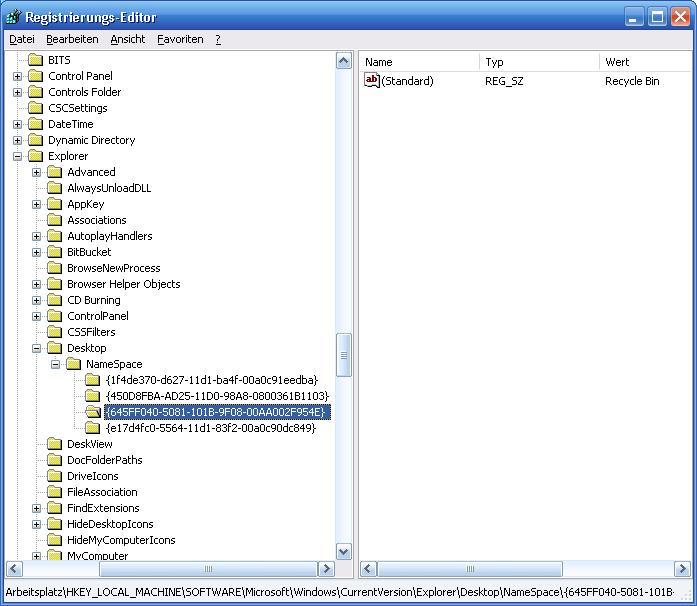This screenshot has width=697, height=606.
Task: Select the BitBucket key label
Action: click(89, 252)
